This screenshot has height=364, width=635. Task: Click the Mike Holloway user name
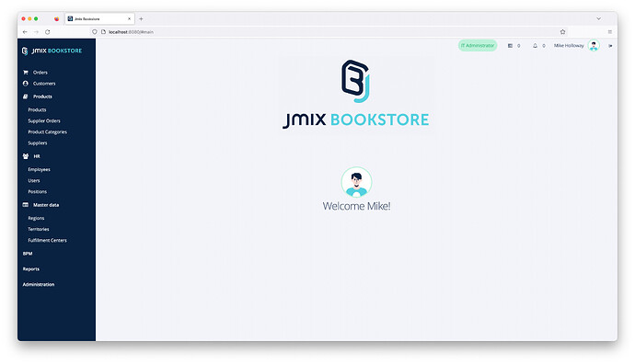point(569,46)
